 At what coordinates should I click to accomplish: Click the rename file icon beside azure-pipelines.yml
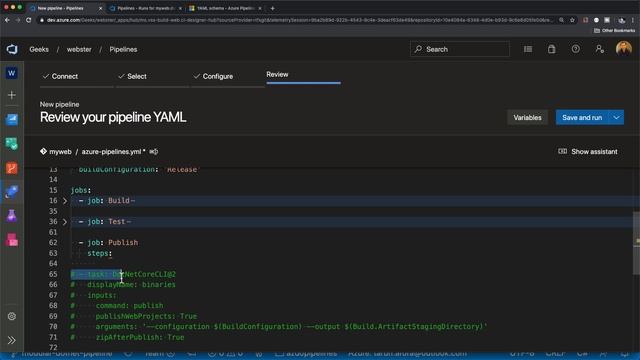coord(153,151)
